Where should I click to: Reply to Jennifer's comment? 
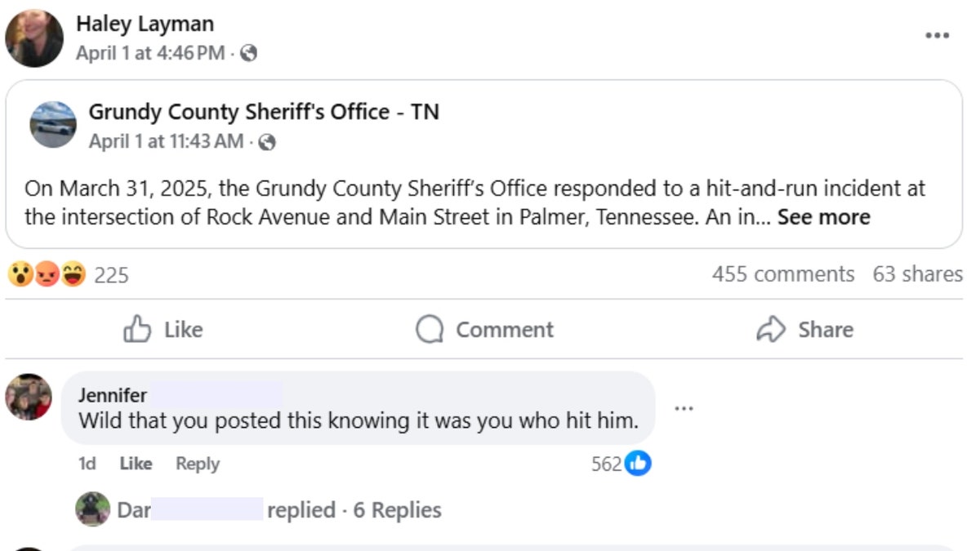[198, 464]
